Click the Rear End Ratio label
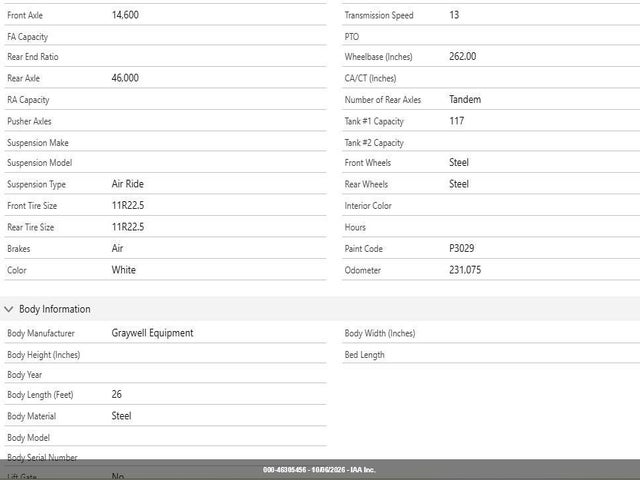The height and width of the screenshot is (480, 640). (33, 57)
